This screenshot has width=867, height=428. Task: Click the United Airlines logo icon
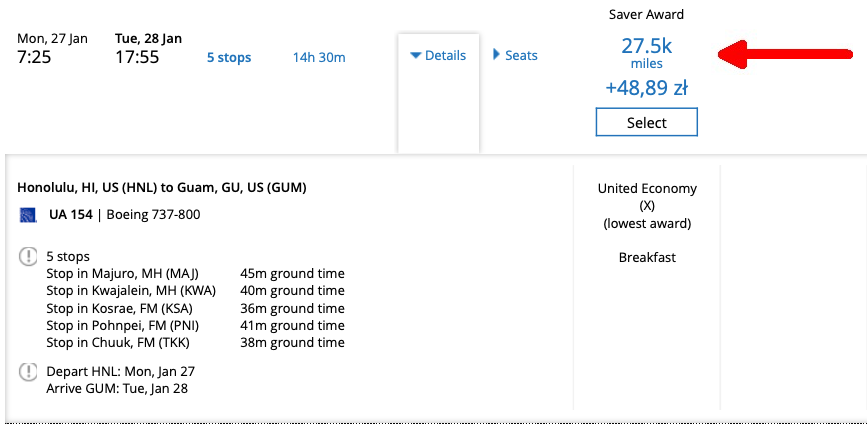pyautogui.click(x=28, y=215)
